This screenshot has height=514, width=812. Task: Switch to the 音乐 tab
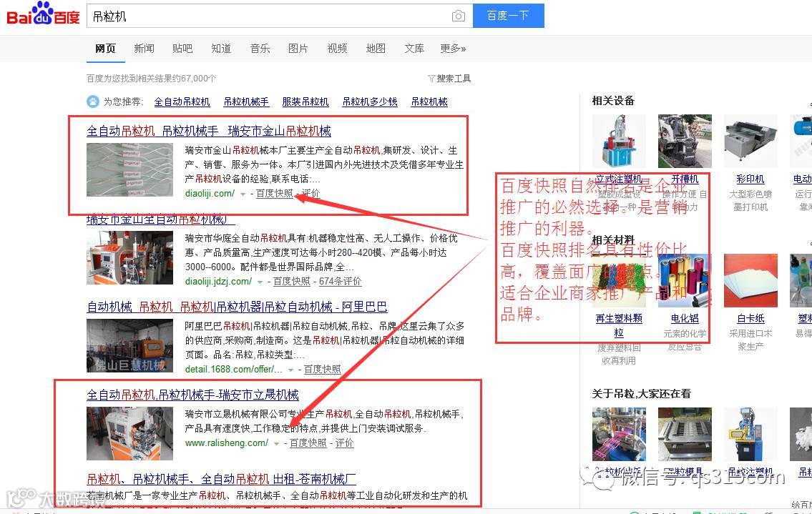tap(260, 49)
